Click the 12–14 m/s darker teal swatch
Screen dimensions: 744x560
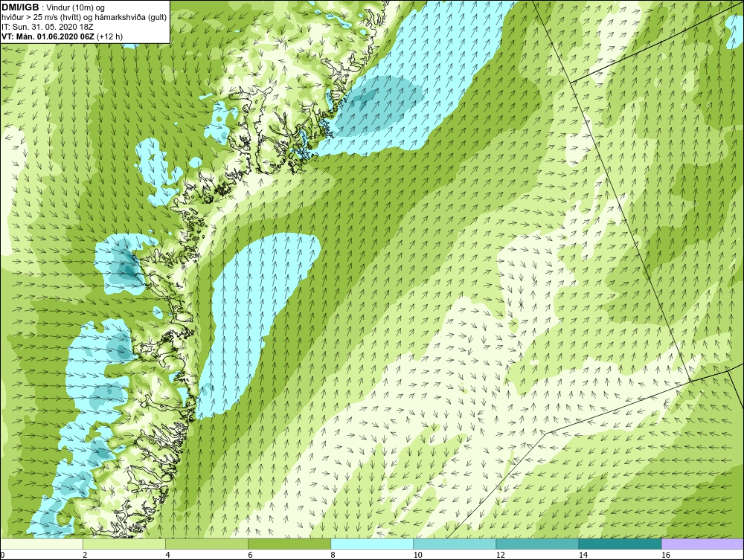click(x=537, y=544)
